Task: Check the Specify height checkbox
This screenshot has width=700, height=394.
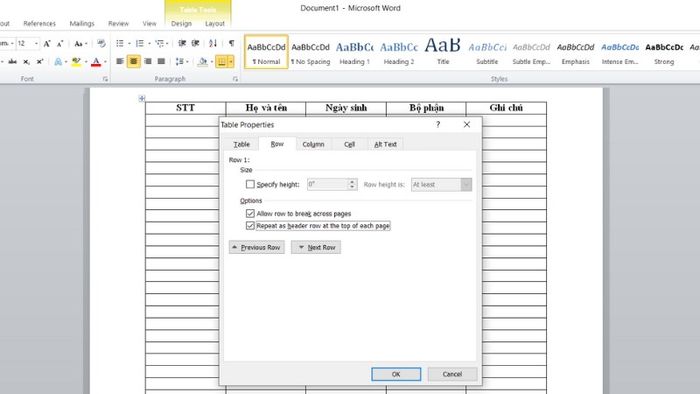Action: point(250,184)
